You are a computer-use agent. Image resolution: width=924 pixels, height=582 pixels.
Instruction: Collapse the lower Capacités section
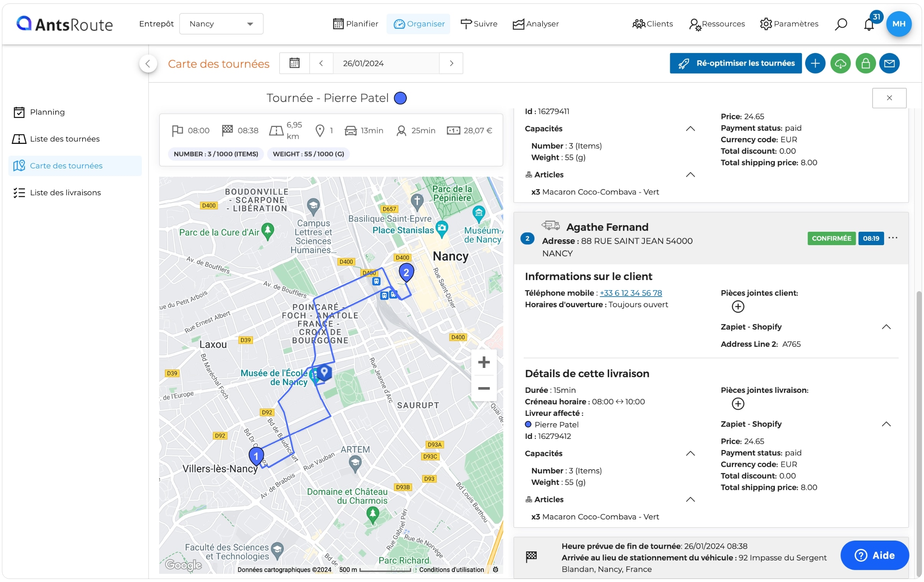click(690, 453)
